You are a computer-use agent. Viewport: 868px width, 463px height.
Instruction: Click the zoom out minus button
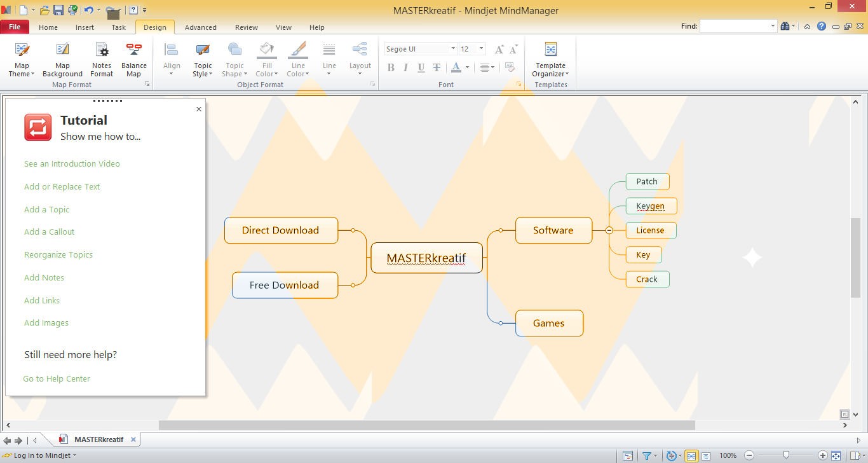[x=749, y=455]
